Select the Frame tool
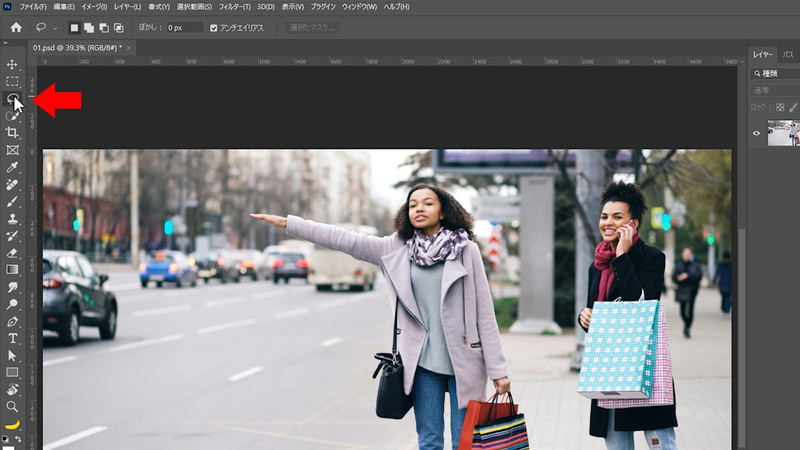The image size is (800, 450). pyautogui.click(x=12, y=150)
